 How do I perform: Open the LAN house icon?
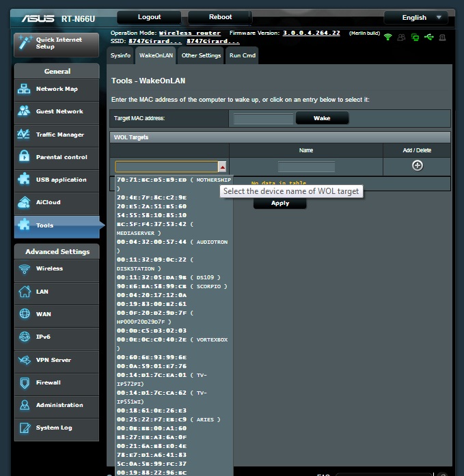click(25, 292)
